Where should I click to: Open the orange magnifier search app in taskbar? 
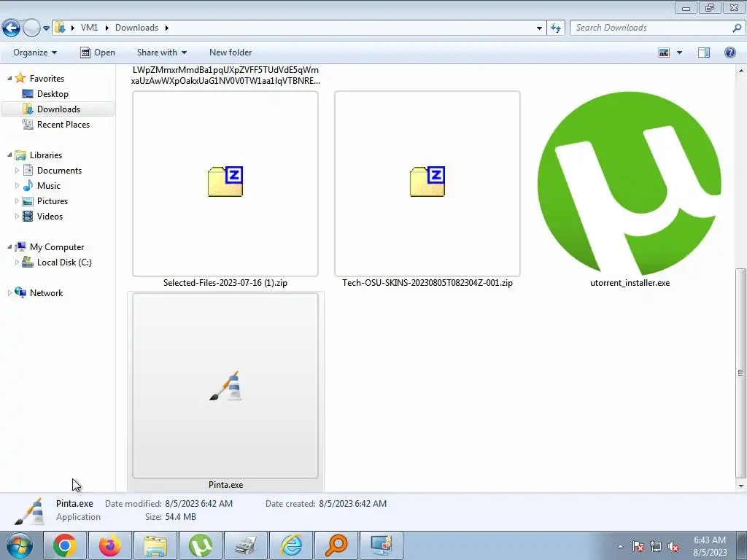pos(336,545)
